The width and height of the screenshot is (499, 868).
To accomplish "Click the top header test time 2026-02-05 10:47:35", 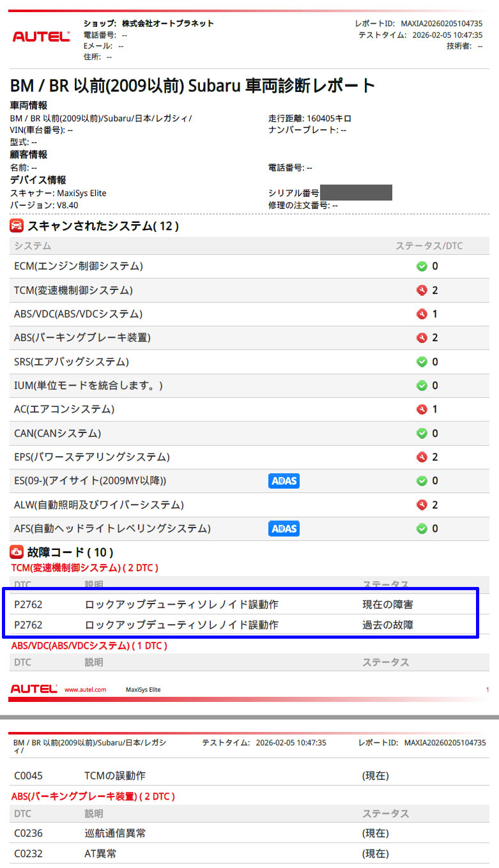I will click(x=447, y=34).
